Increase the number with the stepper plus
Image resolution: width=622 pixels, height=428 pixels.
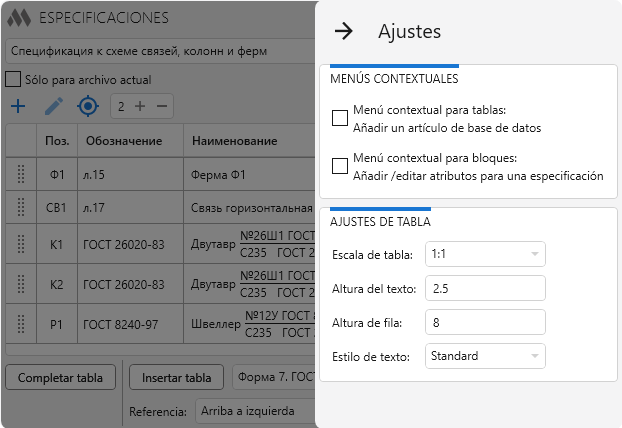[x=140, y=106]
